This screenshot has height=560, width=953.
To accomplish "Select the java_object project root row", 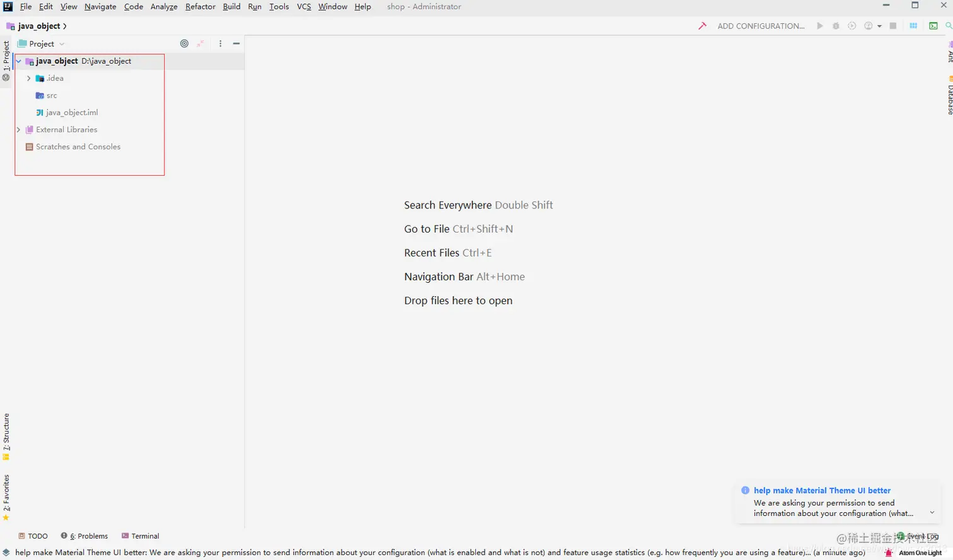I will [x=129, y=61].
